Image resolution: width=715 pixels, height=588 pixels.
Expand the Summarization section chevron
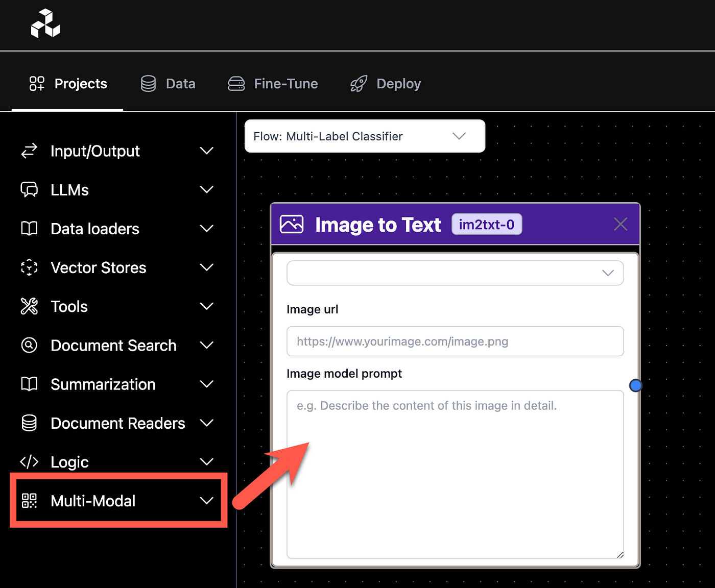coord(206,384)
